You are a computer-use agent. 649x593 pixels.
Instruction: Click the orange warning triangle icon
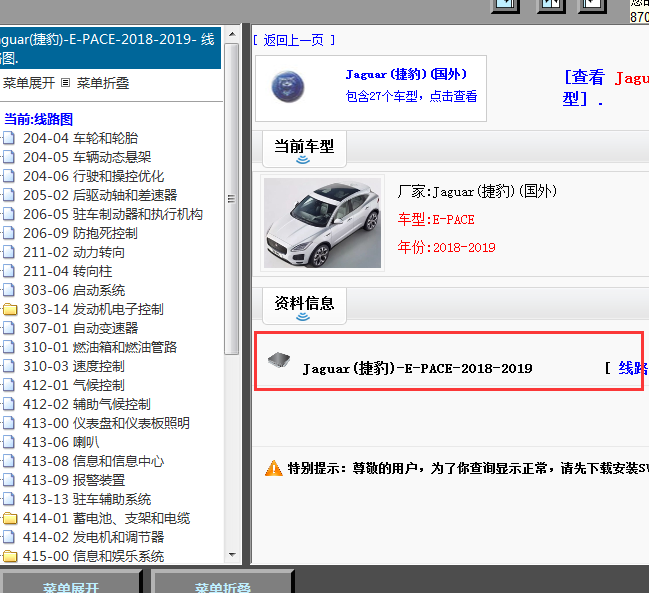point(274,468)
